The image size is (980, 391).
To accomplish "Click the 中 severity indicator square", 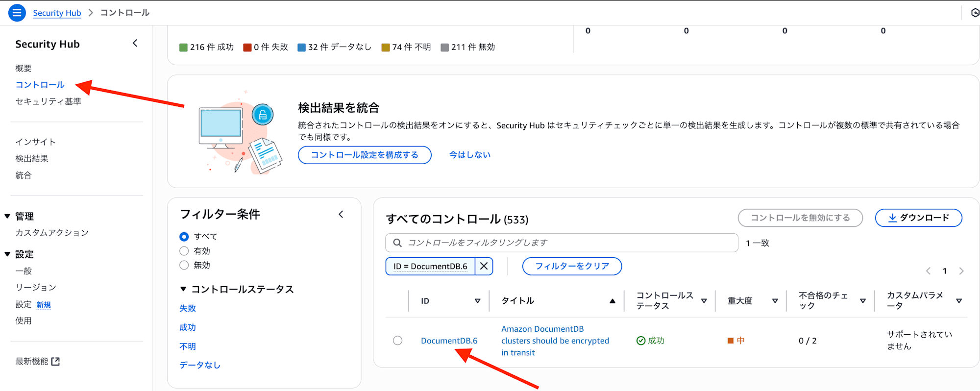I will tap(731, 341).
